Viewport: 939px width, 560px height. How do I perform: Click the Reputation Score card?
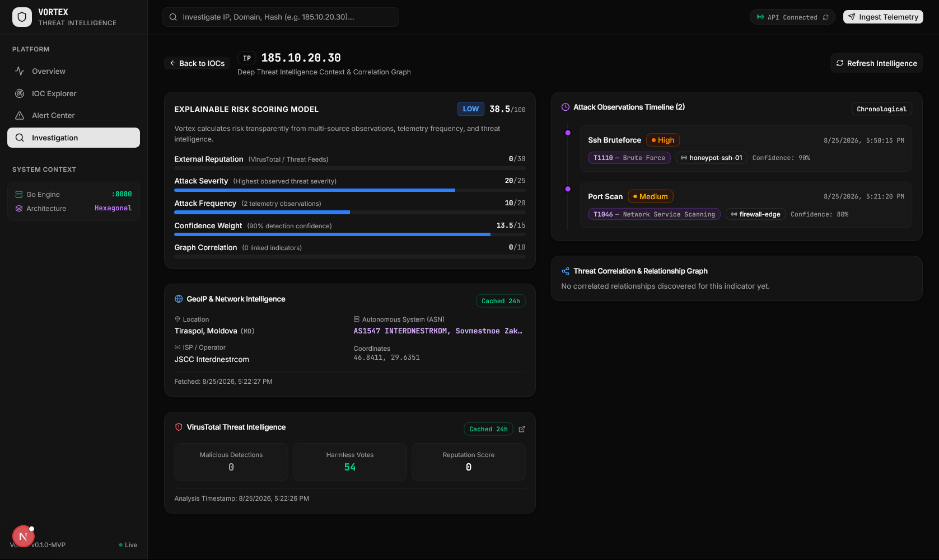coord(469,462)
